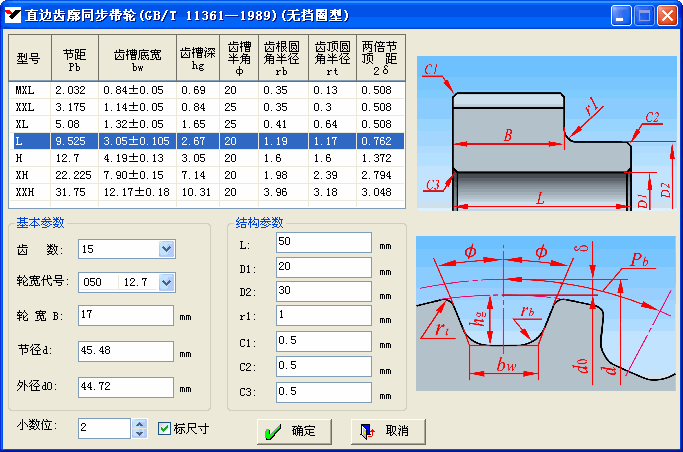Click the 齿顶圆角半径 rt column header
The height and width of the screenshot is (452, 683).
click(x=332, y=58)
